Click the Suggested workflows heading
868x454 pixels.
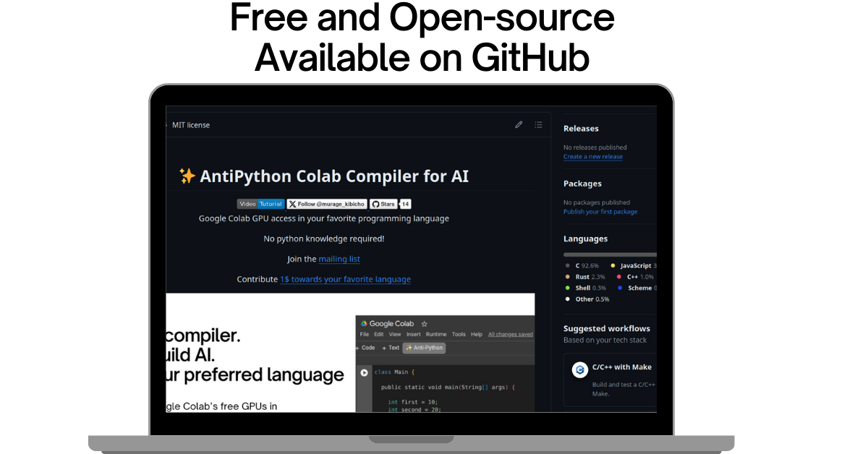coord(607,329)
